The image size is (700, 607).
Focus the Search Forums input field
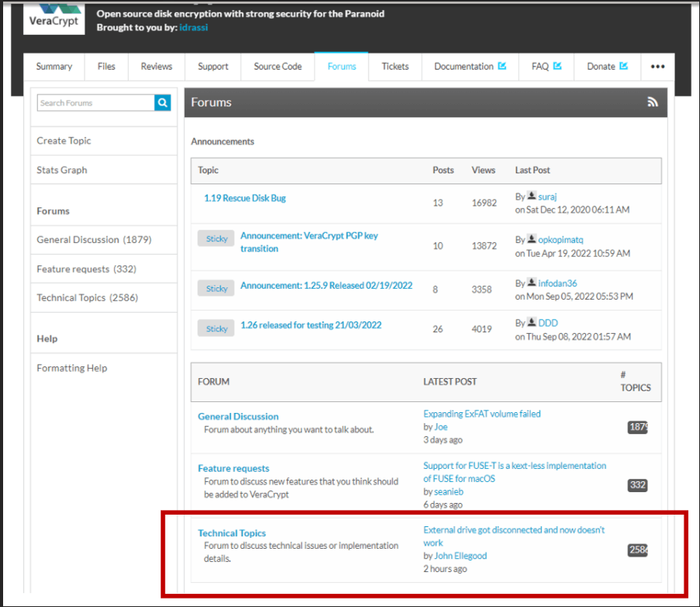[96, 102]
